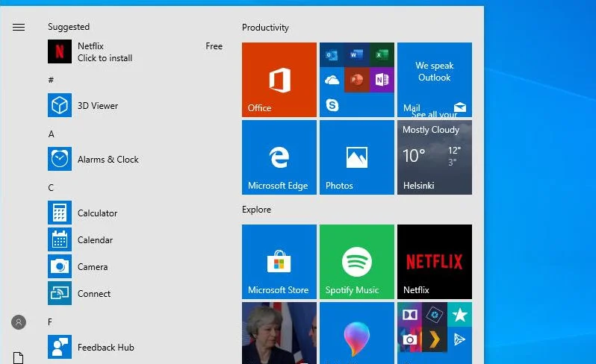Viewport: 596px width, 364px height.
Task: Click the 'A' letter index header
Action: pyautogui.click(x=51, y=134)
